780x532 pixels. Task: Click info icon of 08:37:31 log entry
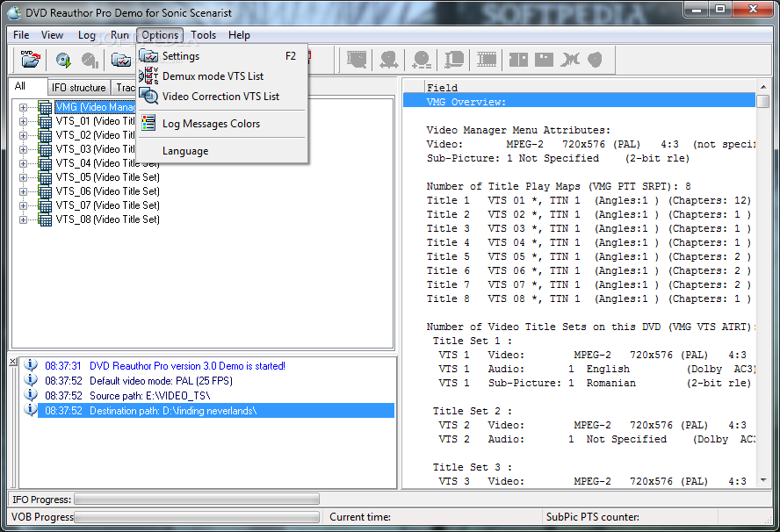[x=31, y=365]
